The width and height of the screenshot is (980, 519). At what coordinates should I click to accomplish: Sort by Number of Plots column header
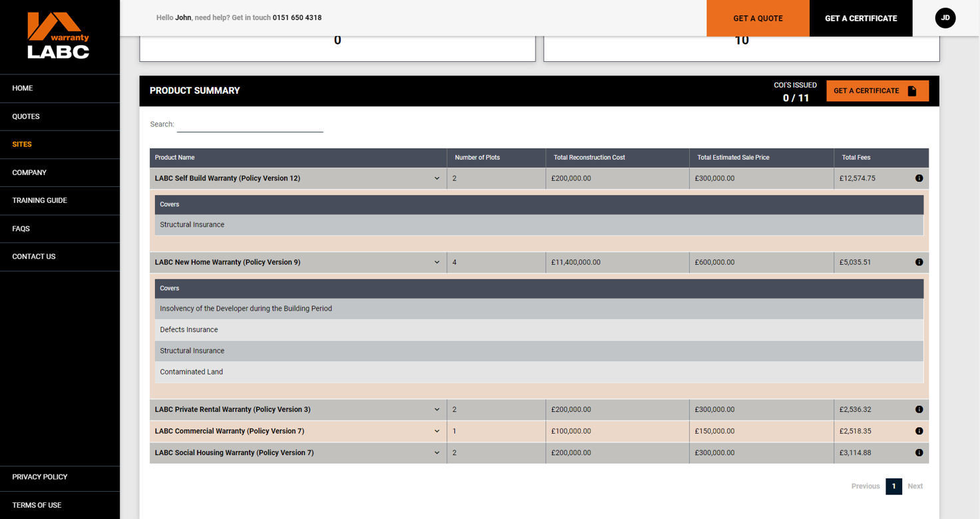coord(496,158)
